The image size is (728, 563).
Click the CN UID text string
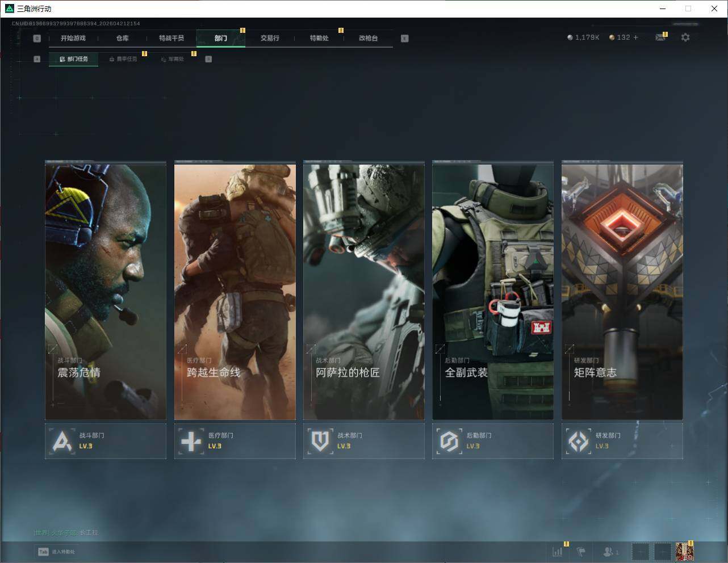(x=76, y=24)
